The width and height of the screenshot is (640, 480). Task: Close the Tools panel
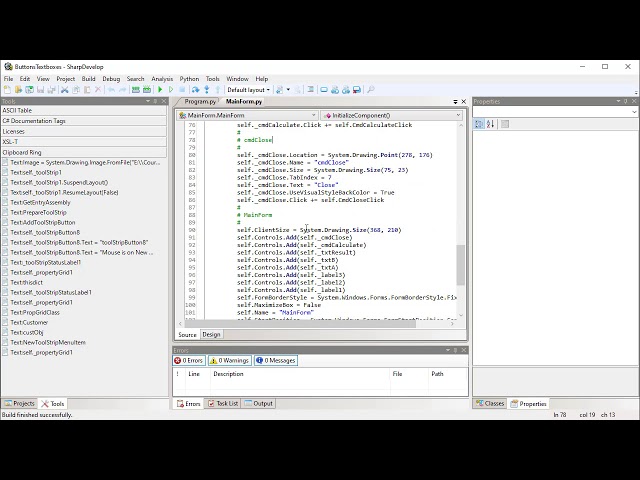point(164,101)
